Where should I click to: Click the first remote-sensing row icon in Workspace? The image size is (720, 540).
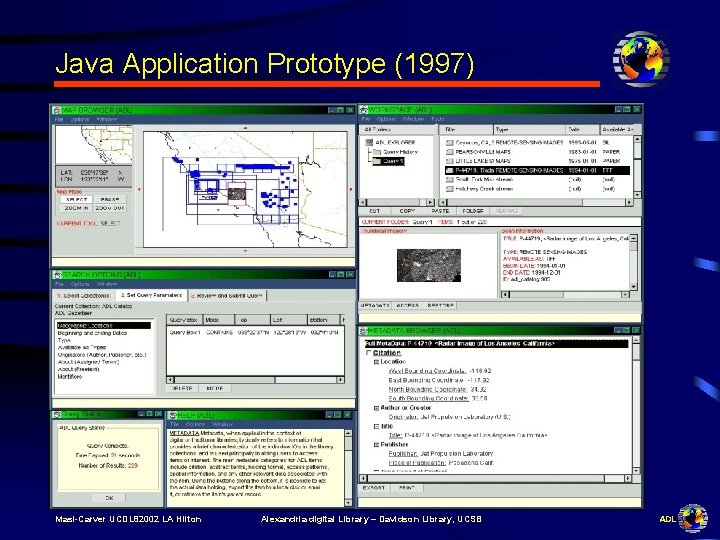coord(450,143)
